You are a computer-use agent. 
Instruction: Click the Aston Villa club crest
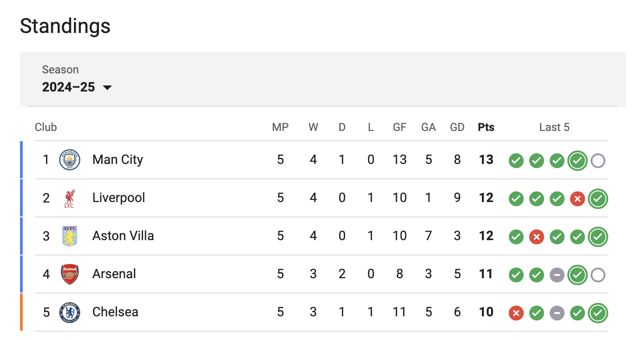click(70, 236)
